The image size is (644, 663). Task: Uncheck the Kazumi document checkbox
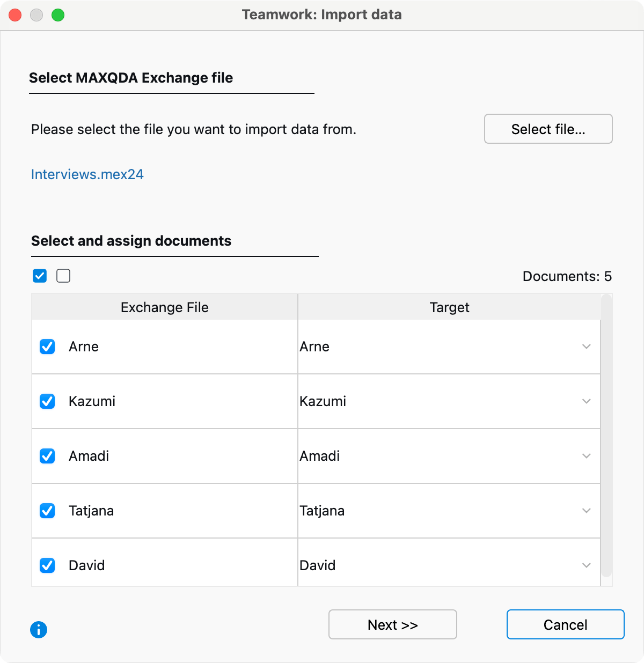click(47, 401)
